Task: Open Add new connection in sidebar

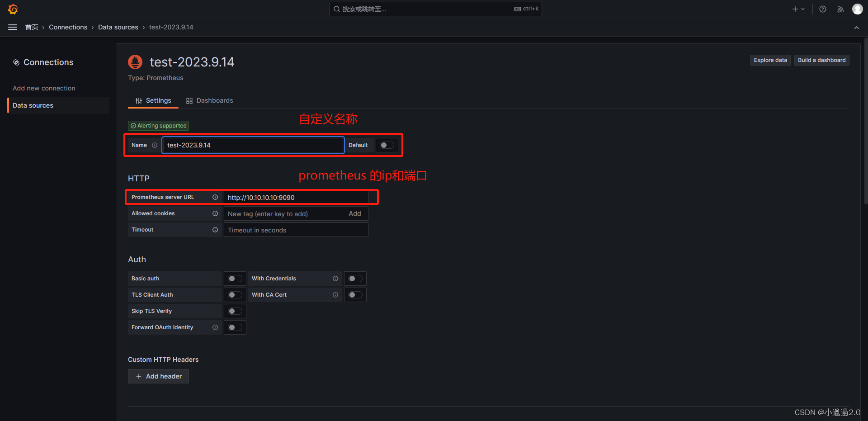Action: [x=44, y=88]
